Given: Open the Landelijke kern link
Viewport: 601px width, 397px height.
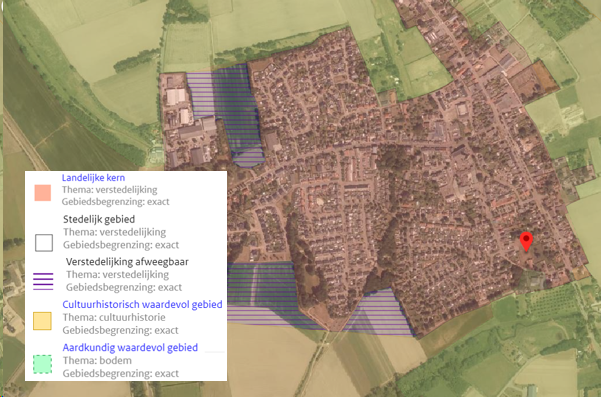Looking at the screenshot, I should coord(93,178).
